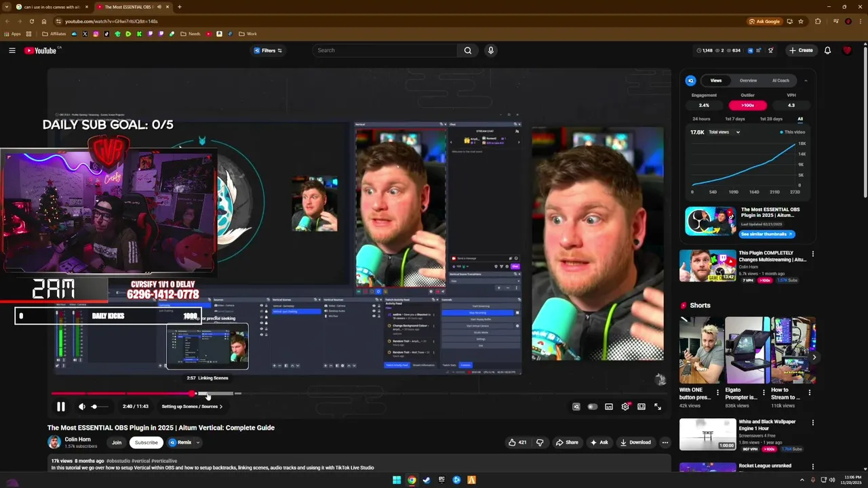
Task: Mute the video volume speaker
Action: coord(82,407)
